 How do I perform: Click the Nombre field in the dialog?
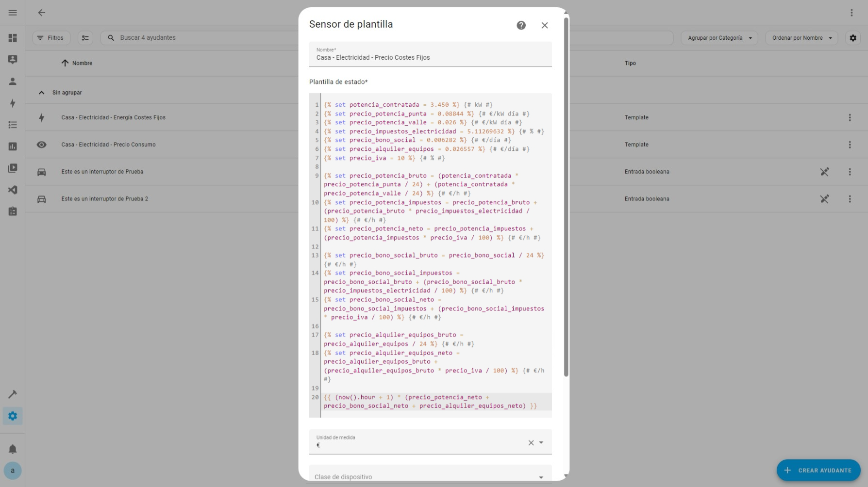coord(430,57)
